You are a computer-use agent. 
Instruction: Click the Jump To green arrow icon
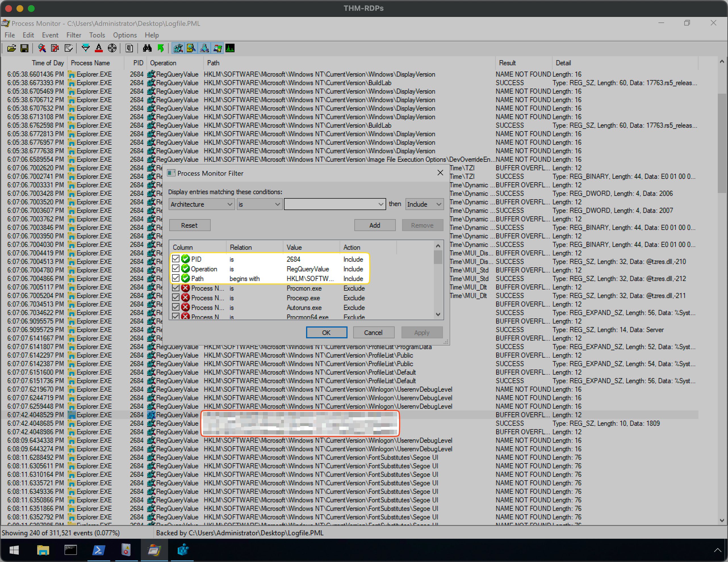pos(160,48)
